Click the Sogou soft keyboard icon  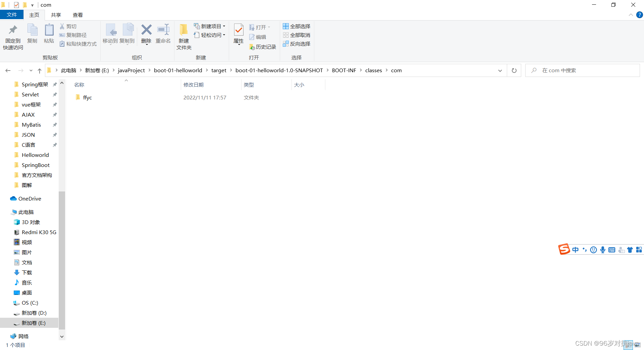(612, 250)
